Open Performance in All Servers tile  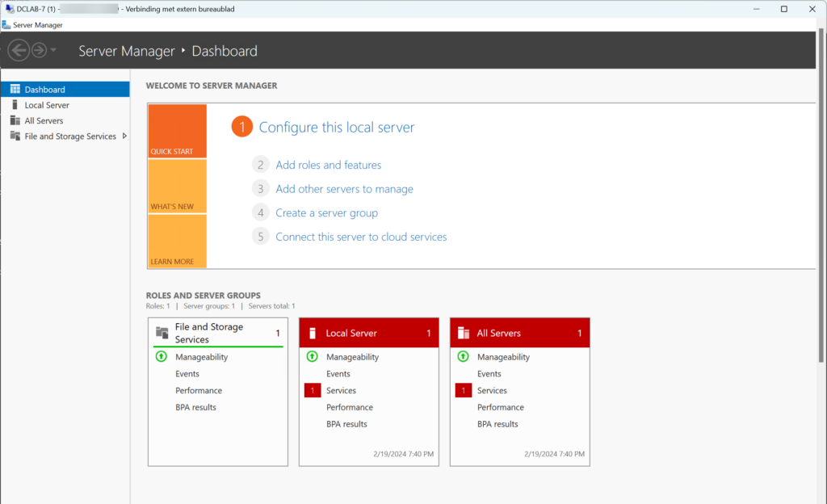[500, 408]
